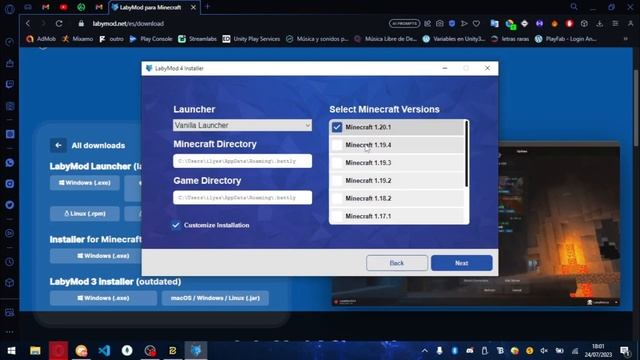Click the Game Directory path field
The height and width of the screenshot is (360, 640).
click(242, 198)
